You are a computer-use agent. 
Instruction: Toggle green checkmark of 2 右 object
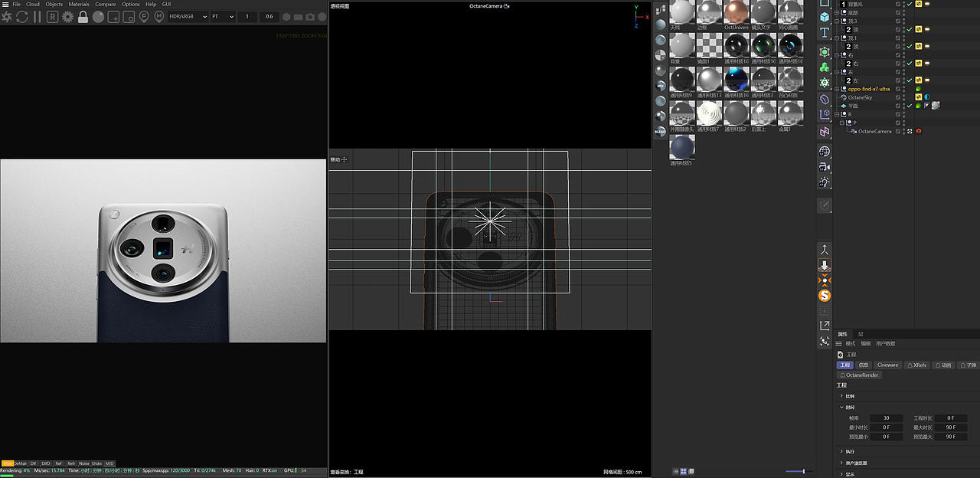coord(910,64)
